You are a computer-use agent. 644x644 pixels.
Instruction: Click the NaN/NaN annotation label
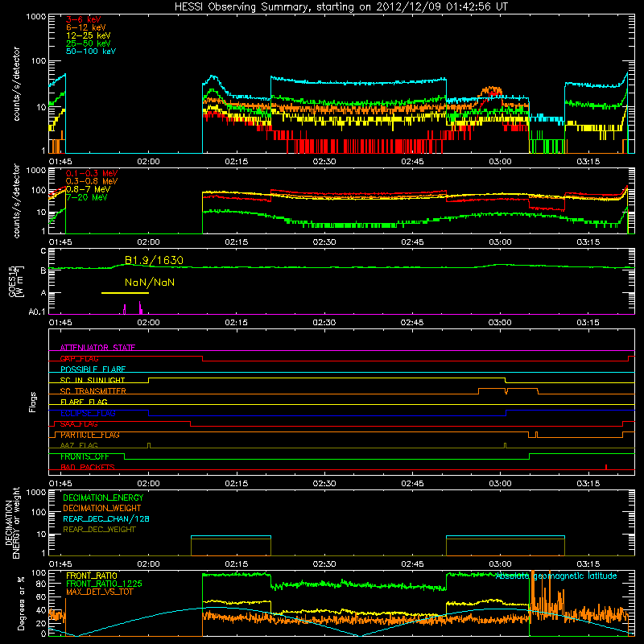(x=150, y=283)
